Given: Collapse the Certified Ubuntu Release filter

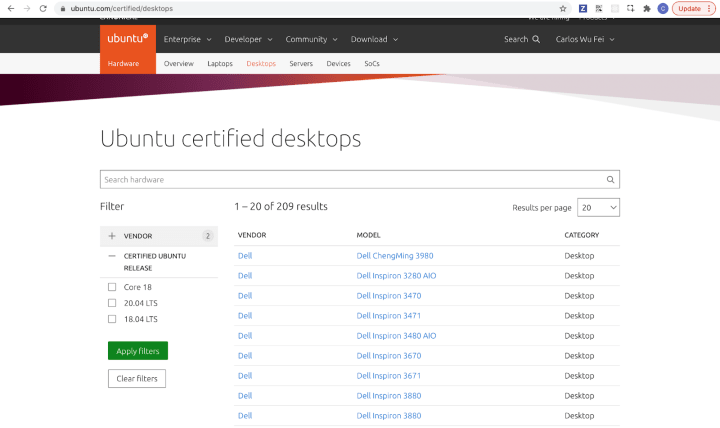Looking at the screenshot, I should [112, 256].
